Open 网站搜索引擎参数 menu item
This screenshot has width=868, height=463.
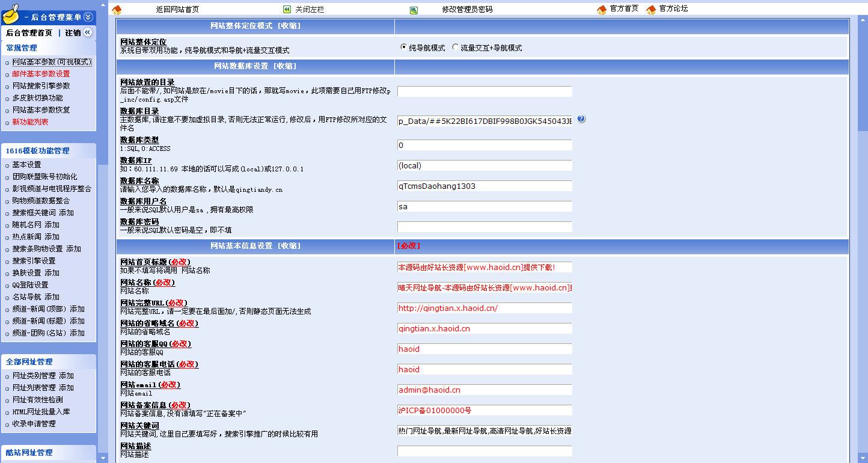tap(41, 86)
